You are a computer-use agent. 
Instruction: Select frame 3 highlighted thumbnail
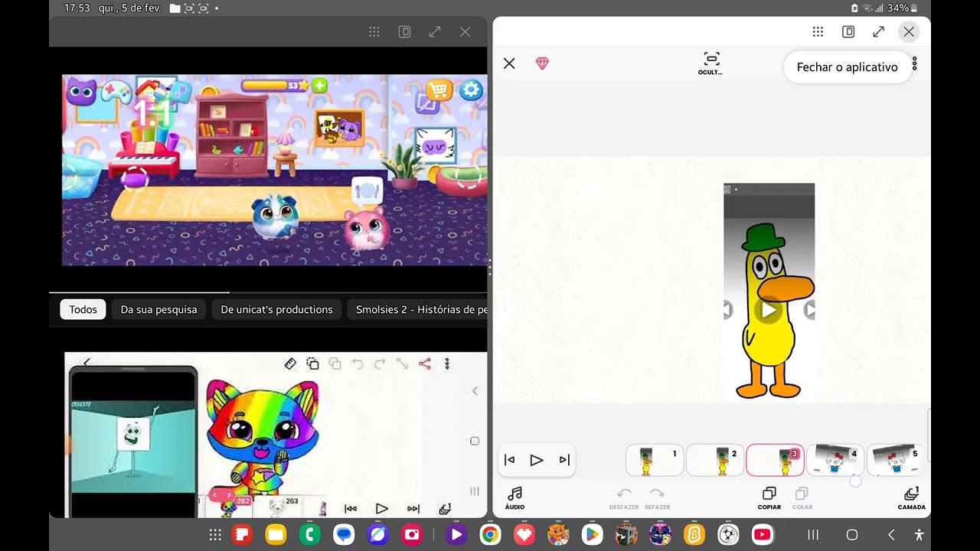775,460
